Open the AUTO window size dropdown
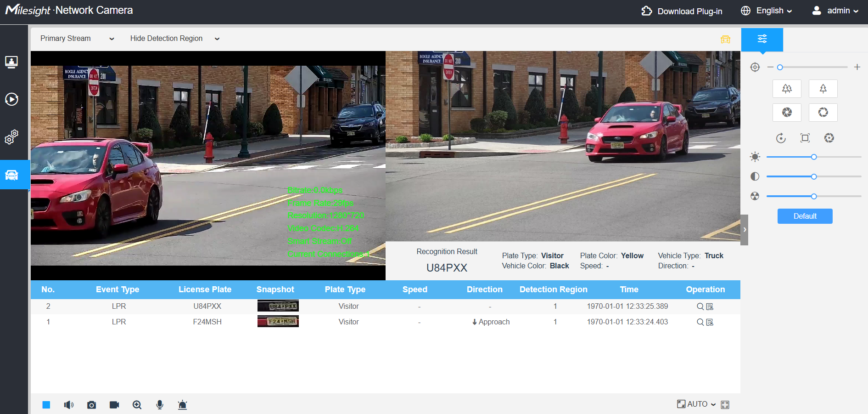This screenshot has width=868, height=414. tap(696, 404)
